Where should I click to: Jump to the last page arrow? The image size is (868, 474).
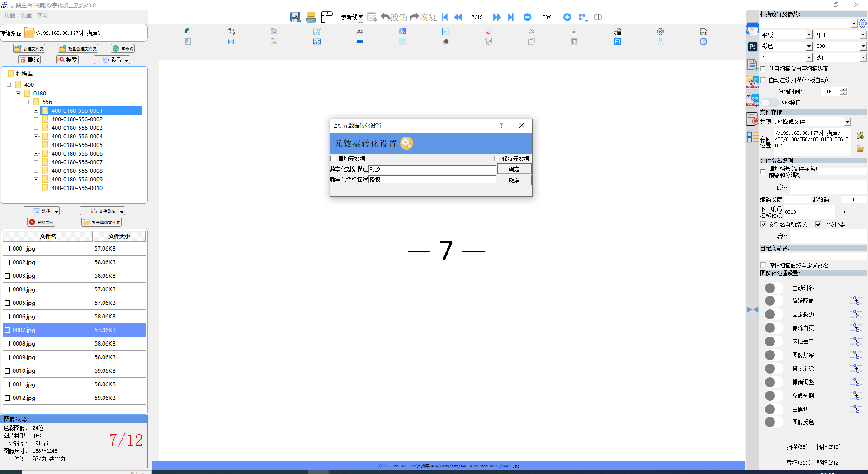pos(511,17)
